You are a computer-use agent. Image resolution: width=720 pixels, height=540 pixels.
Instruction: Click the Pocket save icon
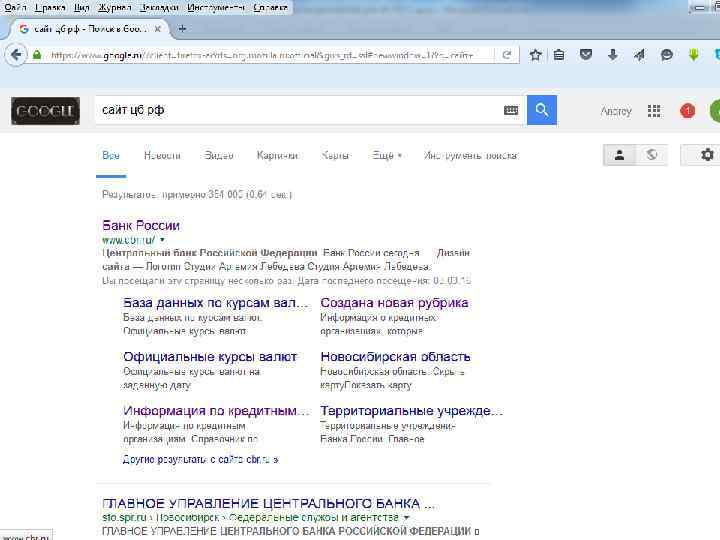click(585, 55)
